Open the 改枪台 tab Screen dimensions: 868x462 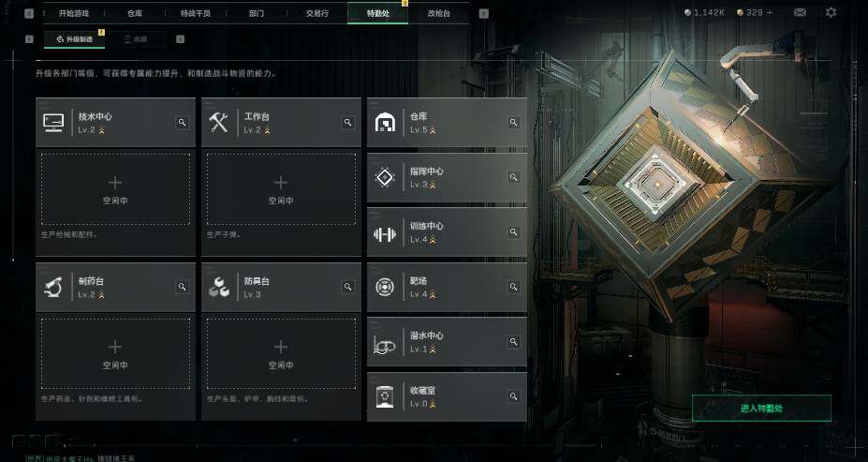[439, 13]
